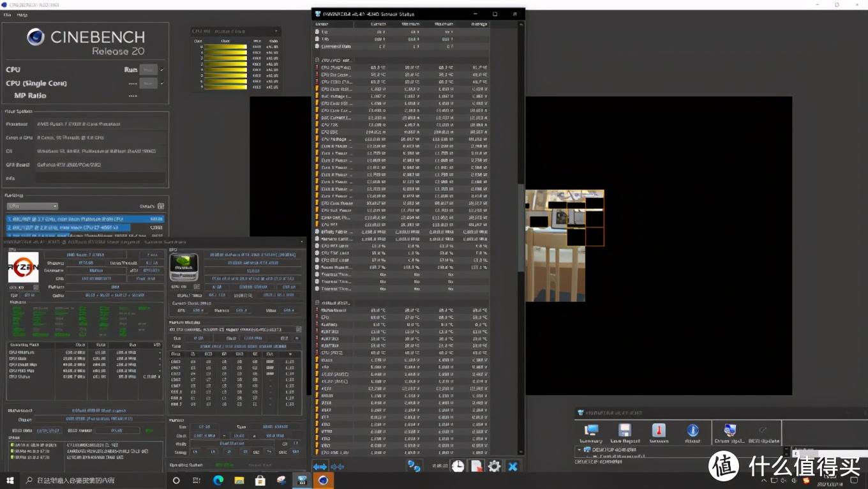Open the network remote icon in sensor toolbar

tap(414, 467)
